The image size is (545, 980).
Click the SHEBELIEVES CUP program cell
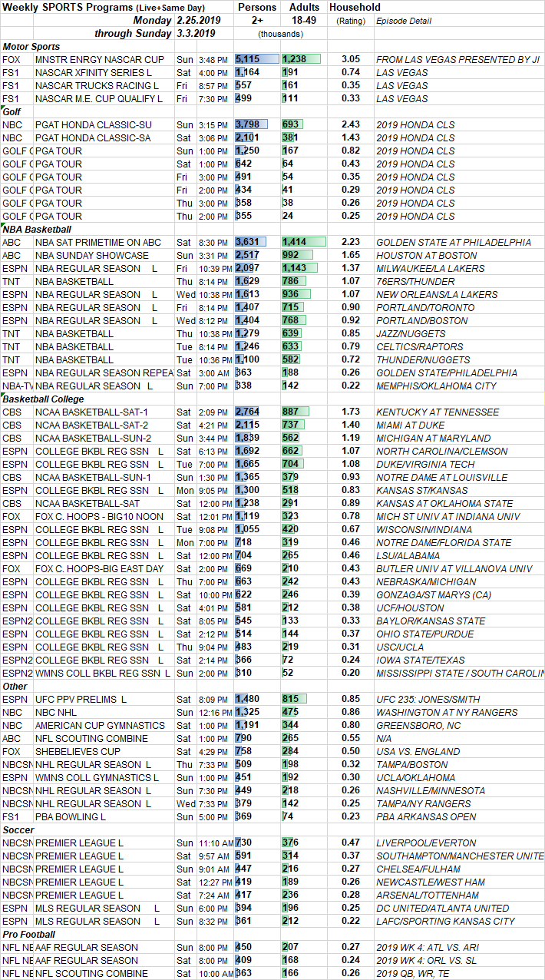78,751
